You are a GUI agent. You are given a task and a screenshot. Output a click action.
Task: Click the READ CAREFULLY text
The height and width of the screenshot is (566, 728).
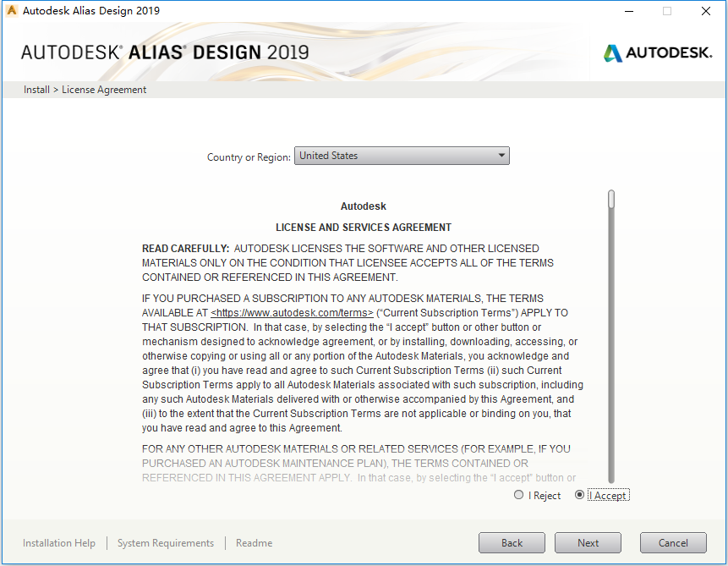(186, 249)
